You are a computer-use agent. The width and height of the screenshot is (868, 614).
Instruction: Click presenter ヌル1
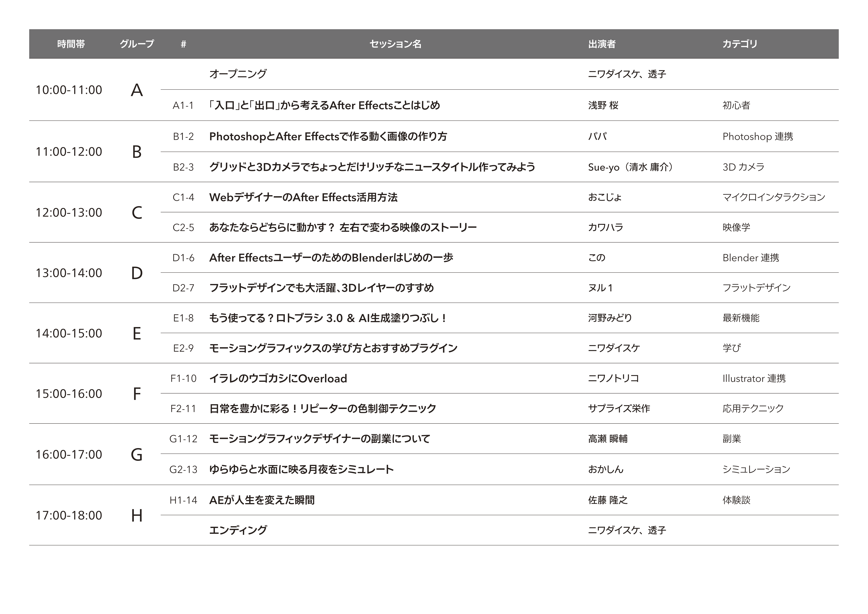(x=600, y=288)
